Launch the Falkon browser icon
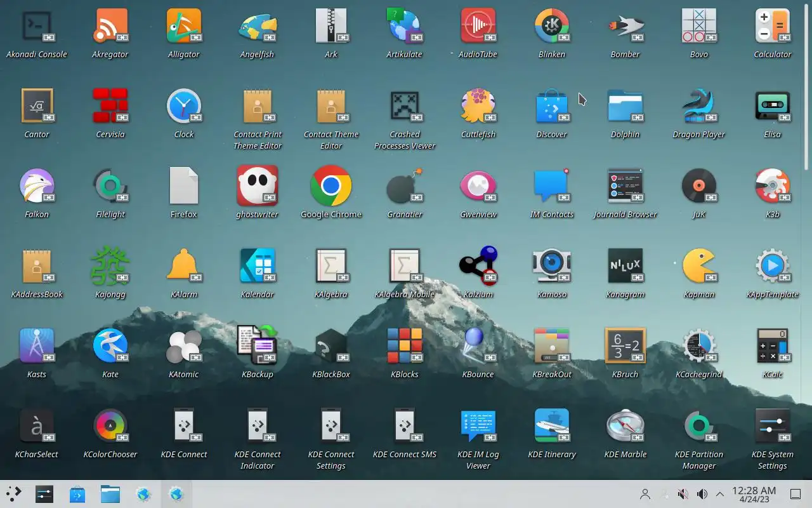The image size is (812, 508). [37, 185]
